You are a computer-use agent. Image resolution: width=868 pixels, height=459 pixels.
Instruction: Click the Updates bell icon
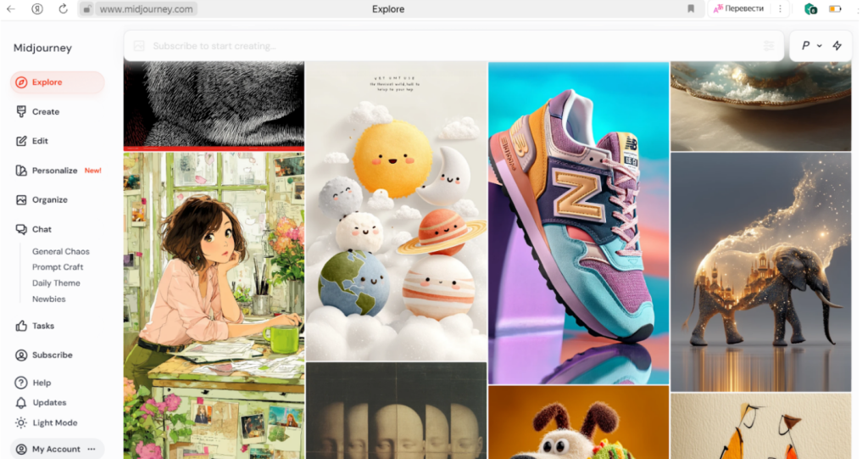tap(22, 403)
